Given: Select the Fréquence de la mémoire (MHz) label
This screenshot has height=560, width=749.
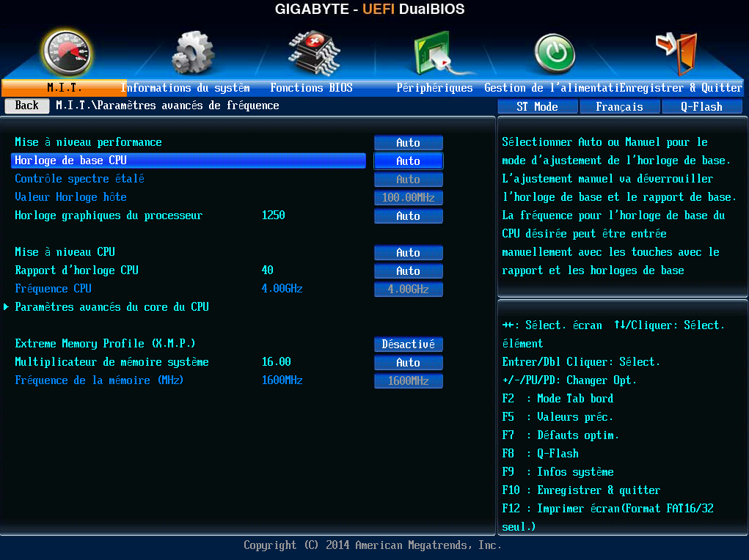Looking at the screenshot, I should click(99, 380).
